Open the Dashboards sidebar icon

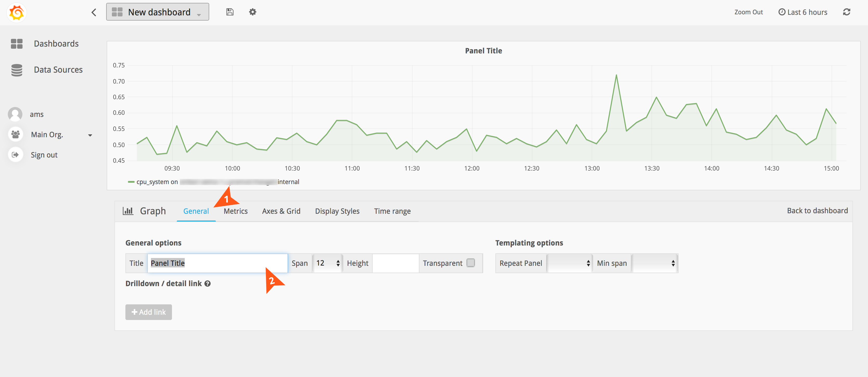tap(16, 43)
